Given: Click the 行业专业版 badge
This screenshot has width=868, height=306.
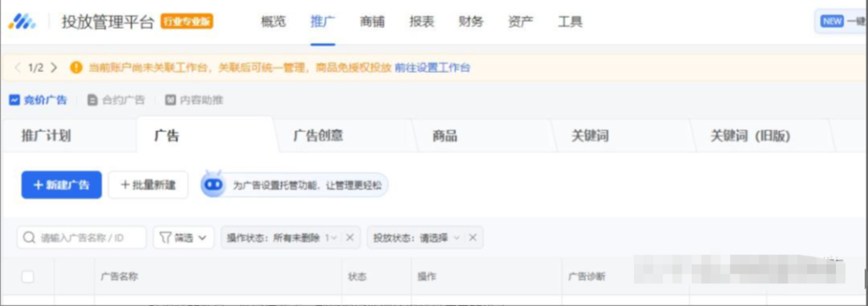Looking at the screenshot, I should (x=186, y=21).
